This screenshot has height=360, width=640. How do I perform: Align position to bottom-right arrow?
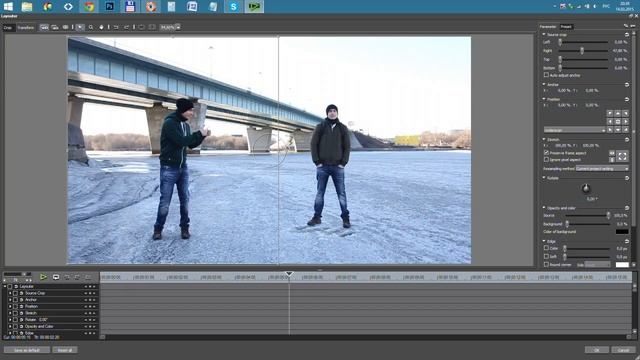click(x=625, y=130)
